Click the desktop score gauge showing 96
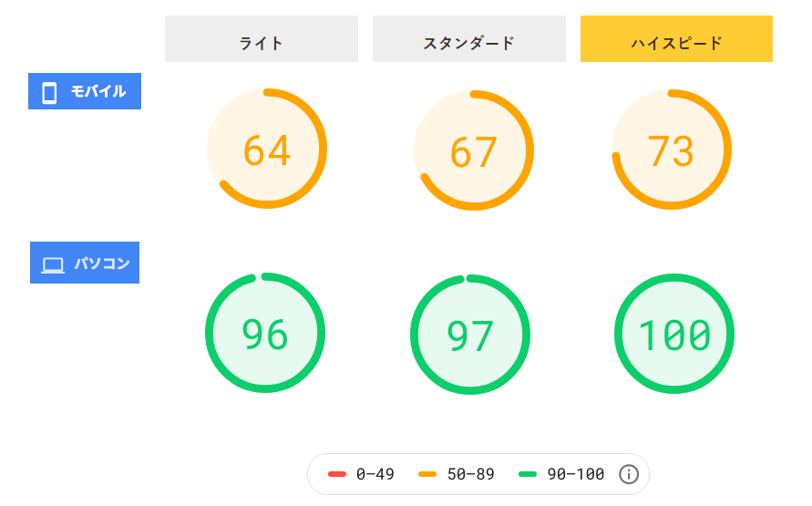 pyautogui.click(x=265, y=333)
